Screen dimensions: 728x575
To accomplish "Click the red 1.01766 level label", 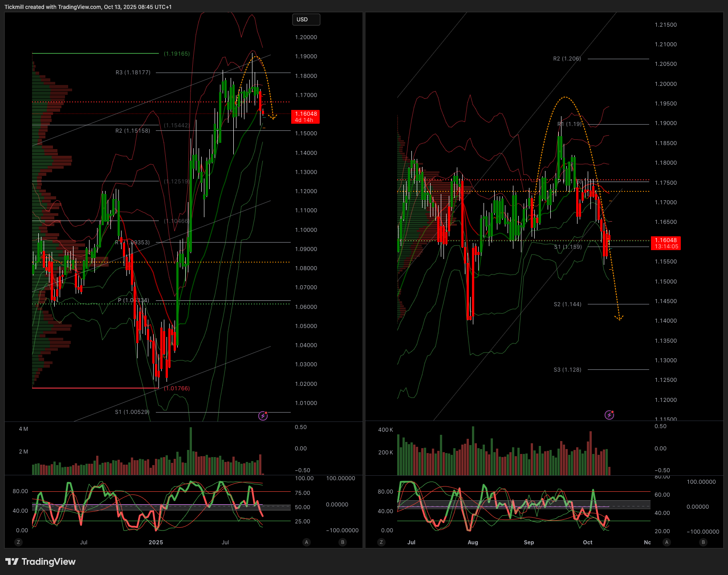I will [177, 389].
